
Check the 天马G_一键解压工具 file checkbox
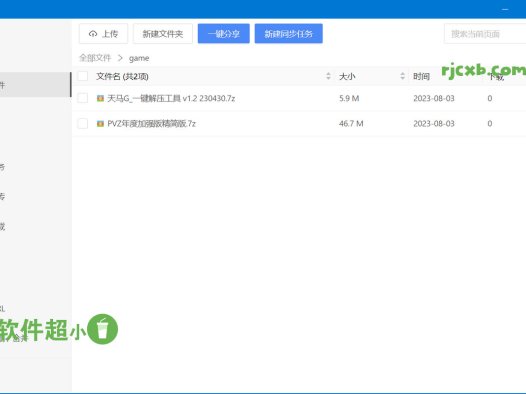(x=83, y=98)
